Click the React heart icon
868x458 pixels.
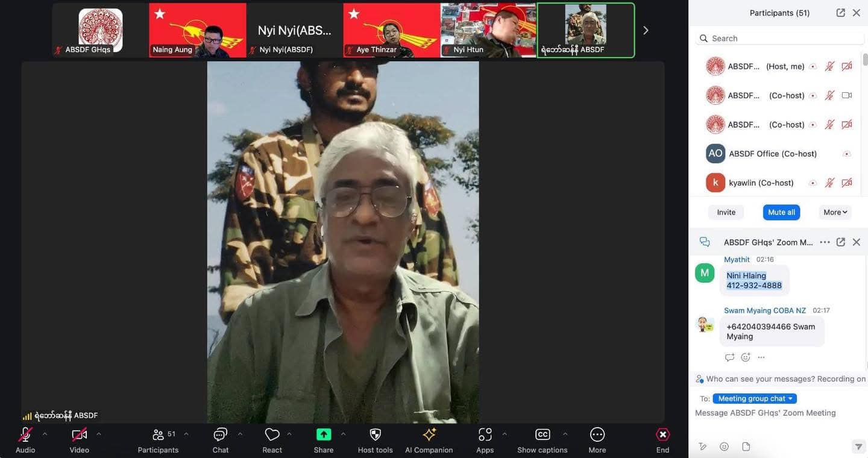(272, 434)
